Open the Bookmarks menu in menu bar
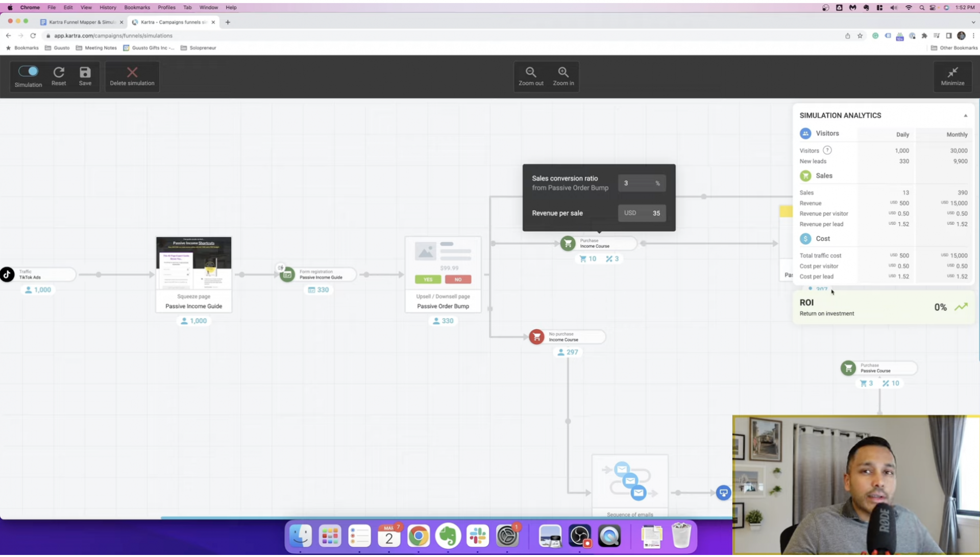 [x=137, y=8]
